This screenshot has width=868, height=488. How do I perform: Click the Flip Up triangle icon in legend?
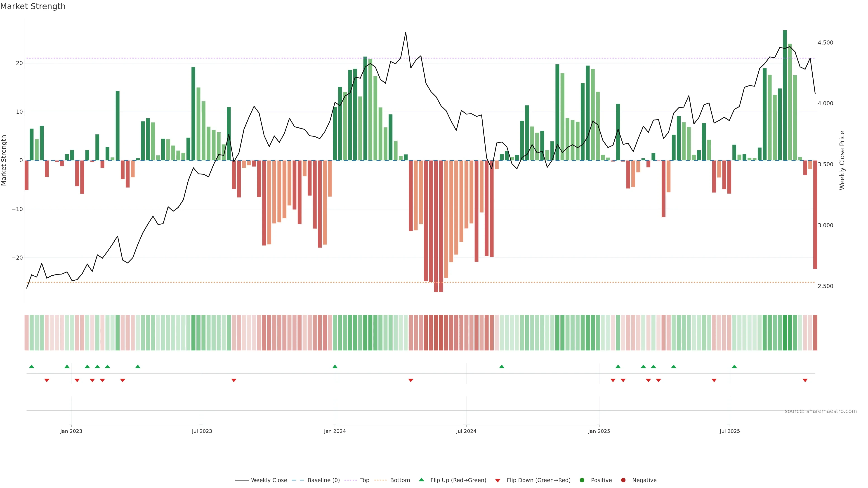pos(421,480)
